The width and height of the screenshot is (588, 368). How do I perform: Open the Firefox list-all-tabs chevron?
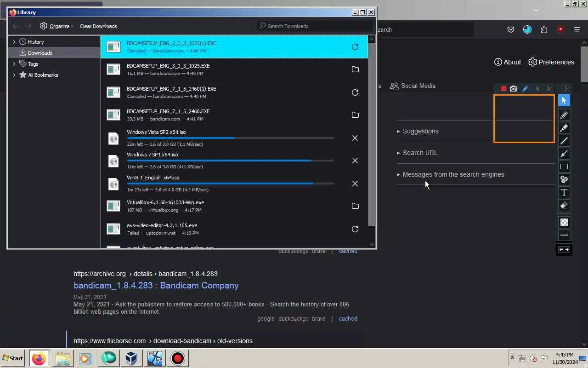click(x=536, y=10)
